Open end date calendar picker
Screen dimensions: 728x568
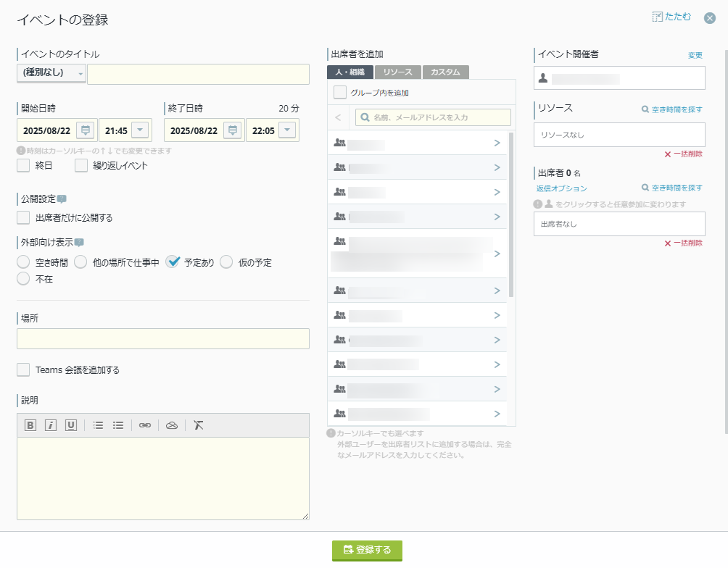tap(233, 130)
